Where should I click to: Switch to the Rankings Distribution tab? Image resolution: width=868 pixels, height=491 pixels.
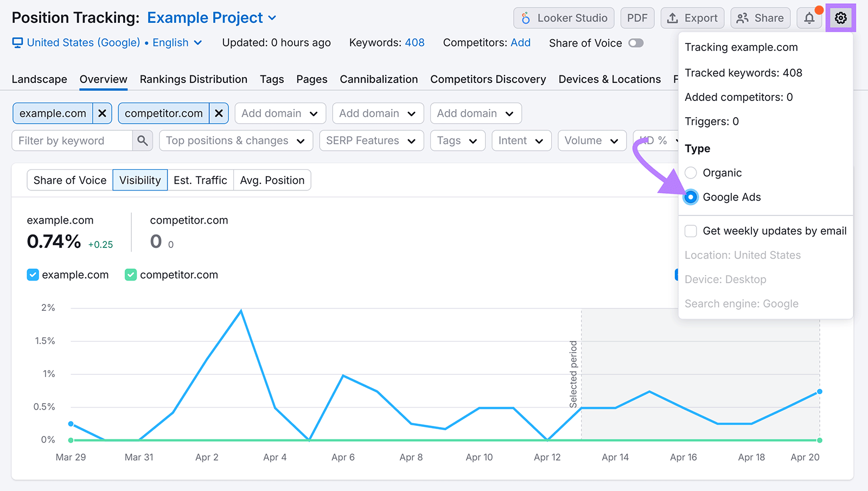[194, 79]
